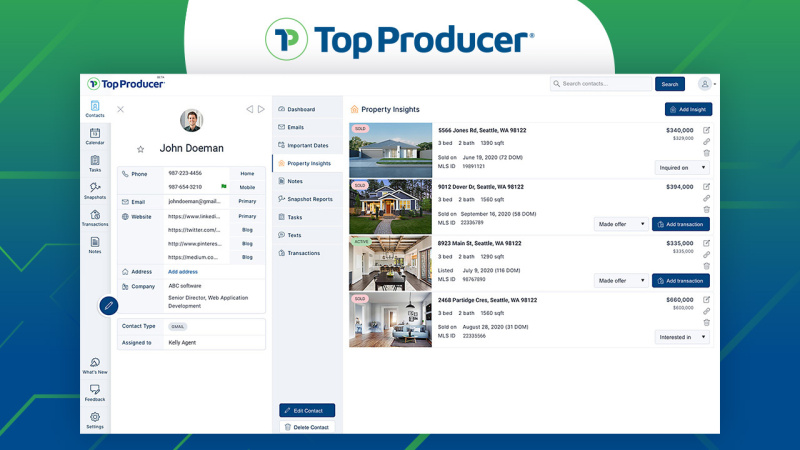The image size is (800, 450).
Task: Close the John Doeman contact panel
Action: point(120,109)
